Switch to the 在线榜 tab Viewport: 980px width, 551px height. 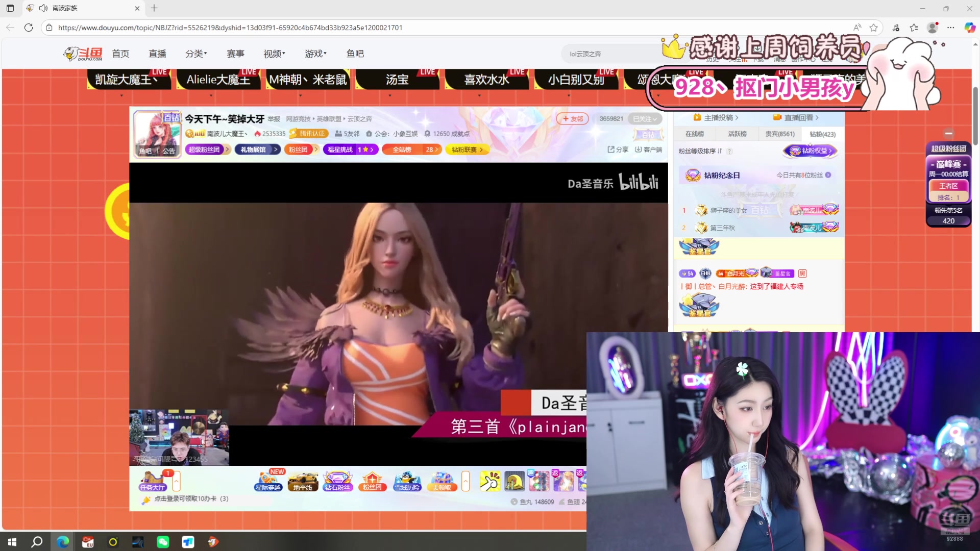(x=694, y=134)
